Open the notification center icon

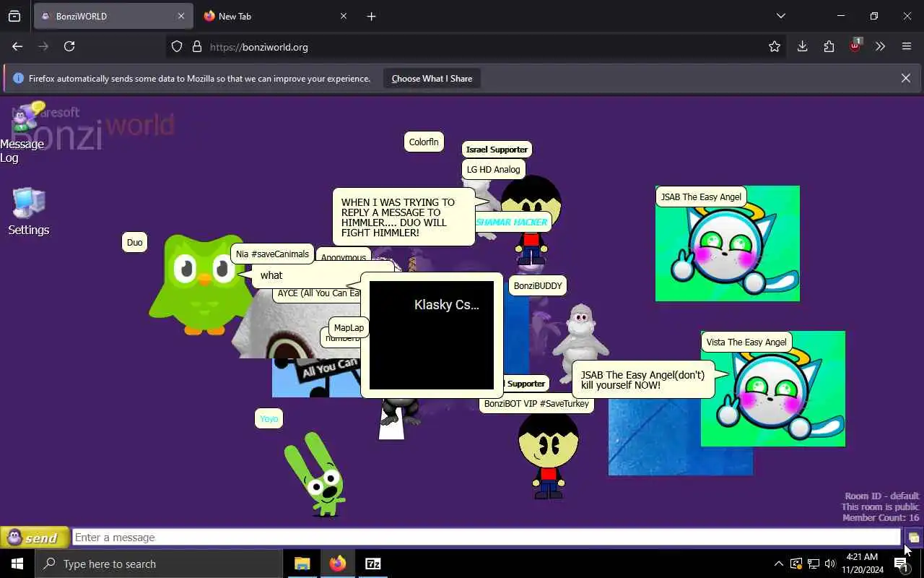point(901,564)
